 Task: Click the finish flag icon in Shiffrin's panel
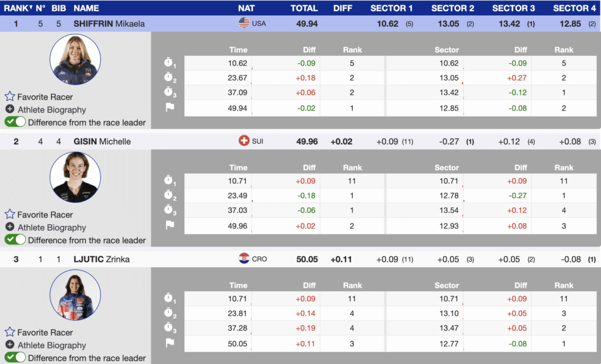pyautogui.click(x=170, y=108)
